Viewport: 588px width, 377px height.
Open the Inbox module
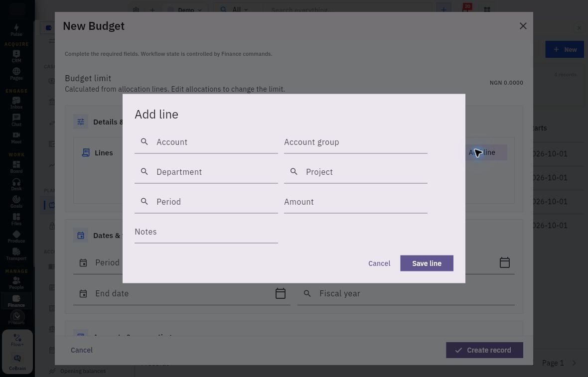tap(16, 103)
